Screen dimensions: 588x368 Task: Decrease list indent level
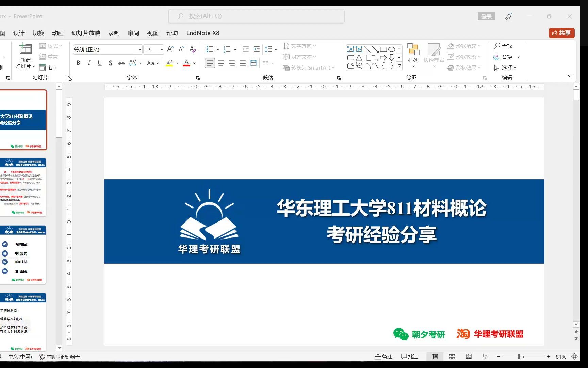245,49
